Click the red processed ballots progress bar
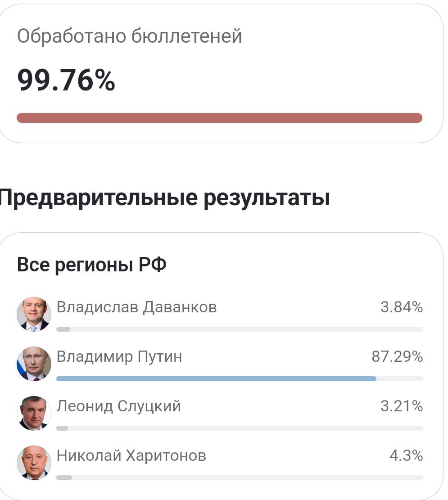This screenshot has height=500, width=448. (220, 117)
